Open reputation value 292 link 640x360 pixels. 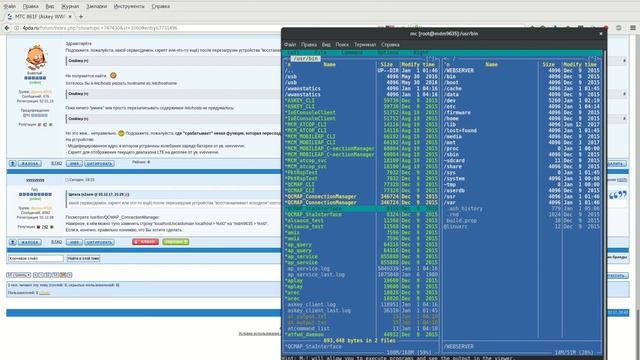(x=45, y=227)
